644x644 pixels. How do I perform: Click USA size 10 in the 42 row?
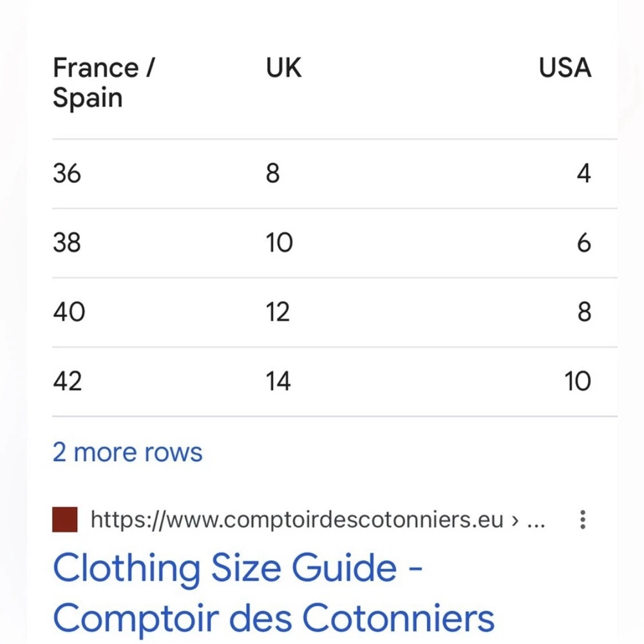coord(578,382)
